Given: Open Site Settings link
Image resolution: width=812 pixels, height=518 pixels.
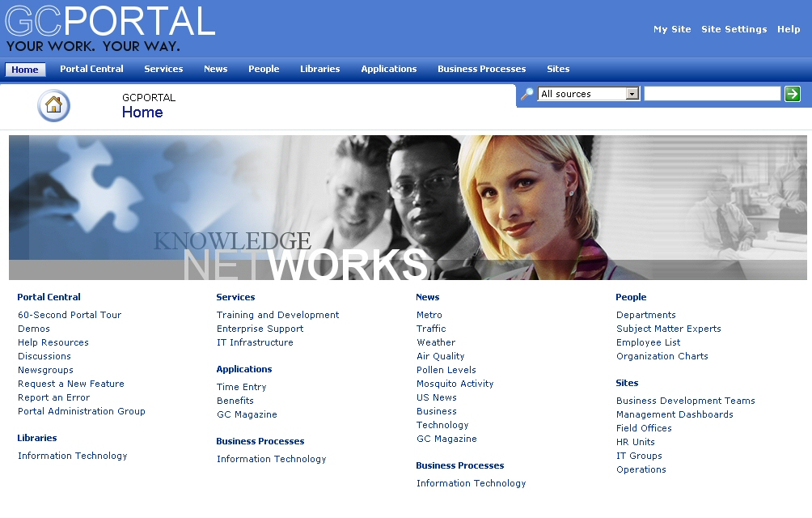Looking at the screenshot, I should pyautogui.click(x=734, y=29).
